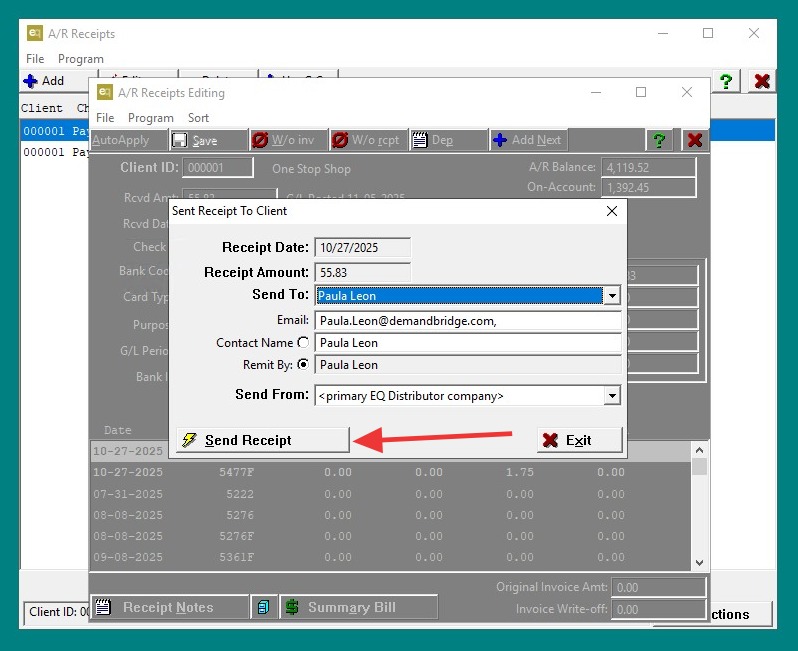Click the Save disk icon button

coord(209,140)
